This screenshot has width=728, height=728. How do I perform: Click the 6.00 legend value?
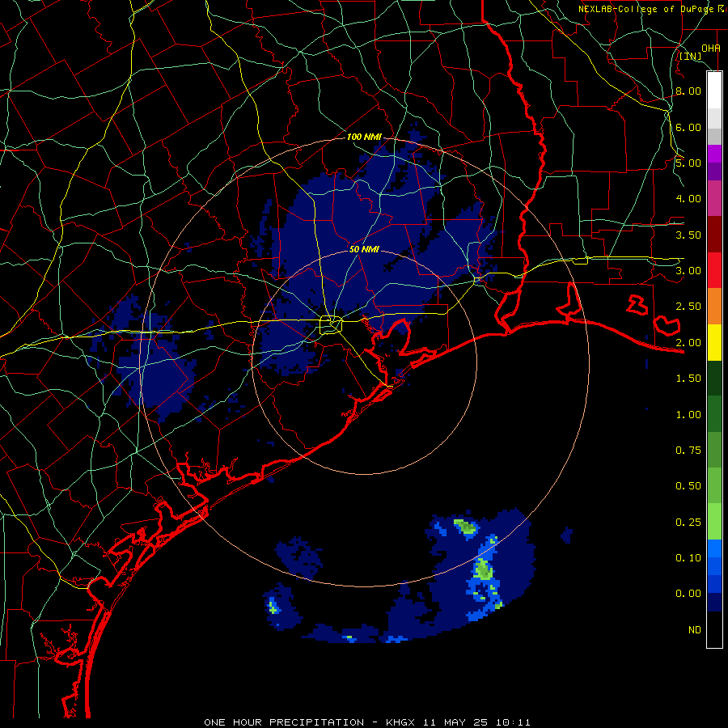[x=688, y=127]
